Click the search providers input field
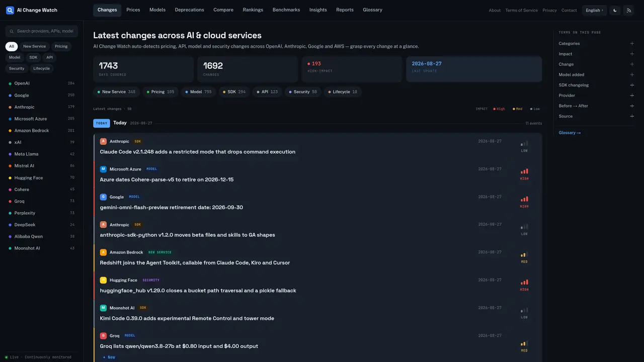 pyautogui.click(x=42, y=31)
